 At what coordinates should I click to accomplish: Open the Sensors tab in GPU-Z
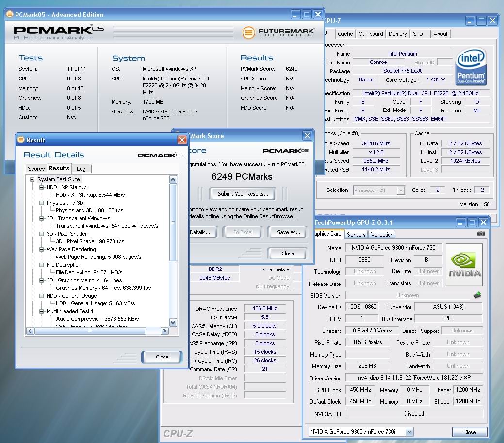point(356,235)
